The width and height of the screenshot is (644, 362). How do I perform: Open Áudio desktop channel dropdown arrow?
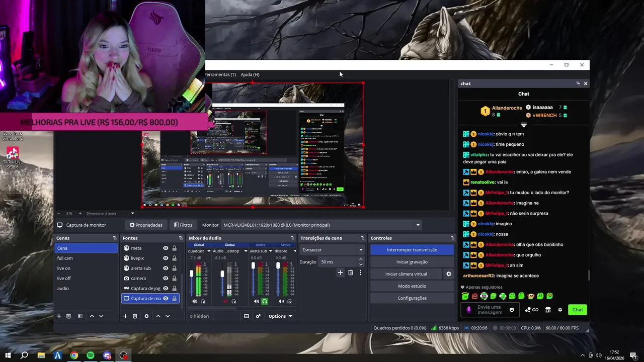coord(246,251)
